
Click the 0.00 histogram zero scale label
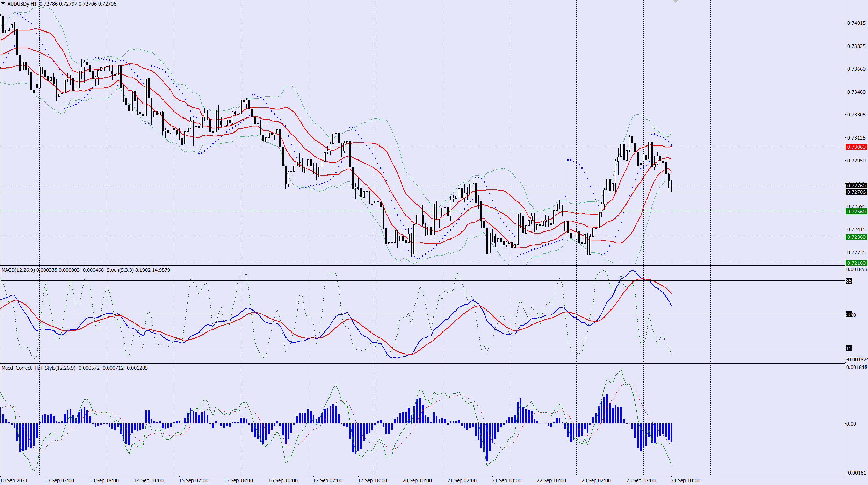851,424
